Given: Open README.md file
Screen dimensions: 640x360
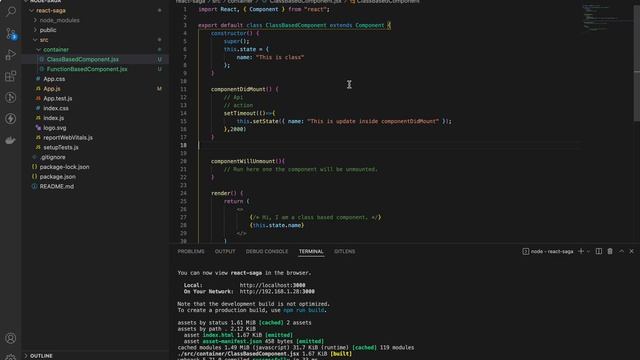Looking at the screenshot, I should tap(56, 187).
